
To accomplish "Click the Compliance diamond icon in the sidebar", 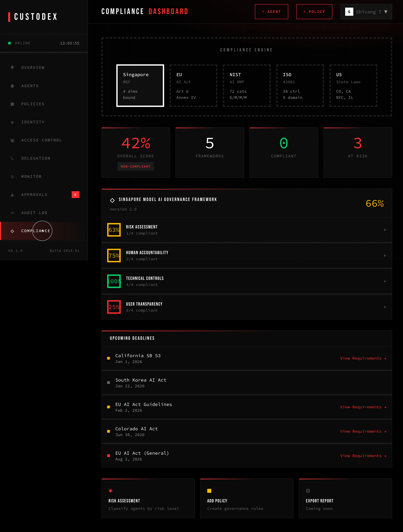I will pyautogui.click(x=12, y=231).
